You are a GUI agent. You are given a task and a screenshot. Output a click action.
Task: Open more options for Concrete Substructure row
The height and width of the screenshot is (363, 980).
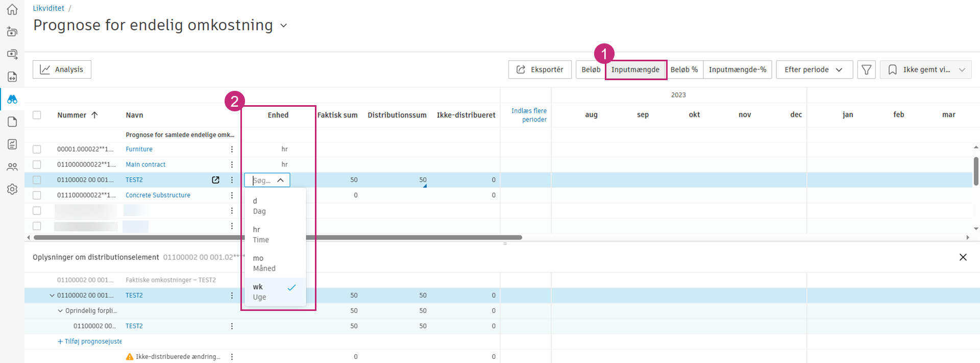pos(232,195)
